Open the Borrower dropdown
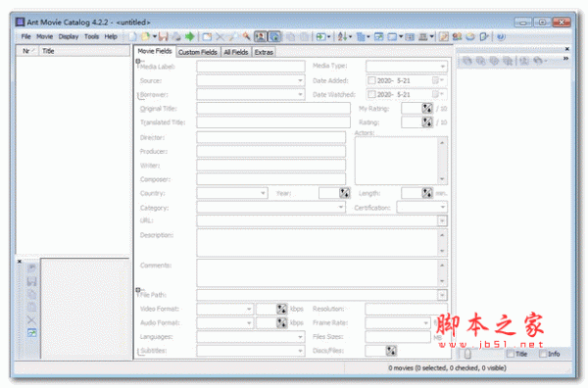The height and width of the screenshot is (388, 588). point(300,94)
